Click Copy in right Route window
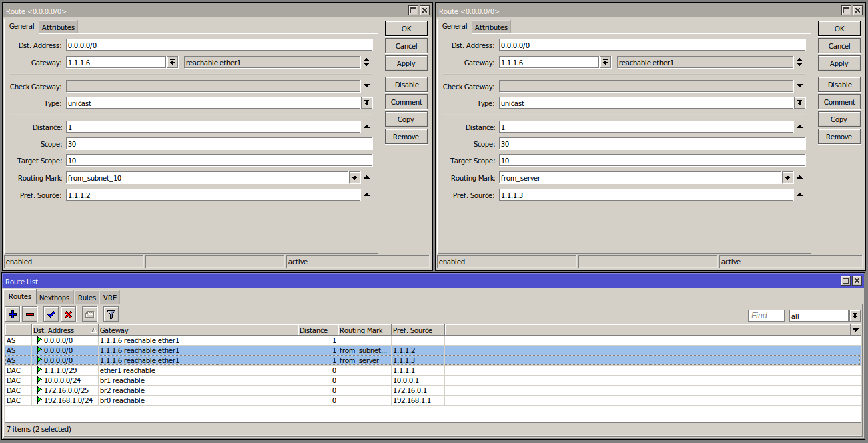The height and width of the screenshot is (443, 868). (x=839, y=119)
